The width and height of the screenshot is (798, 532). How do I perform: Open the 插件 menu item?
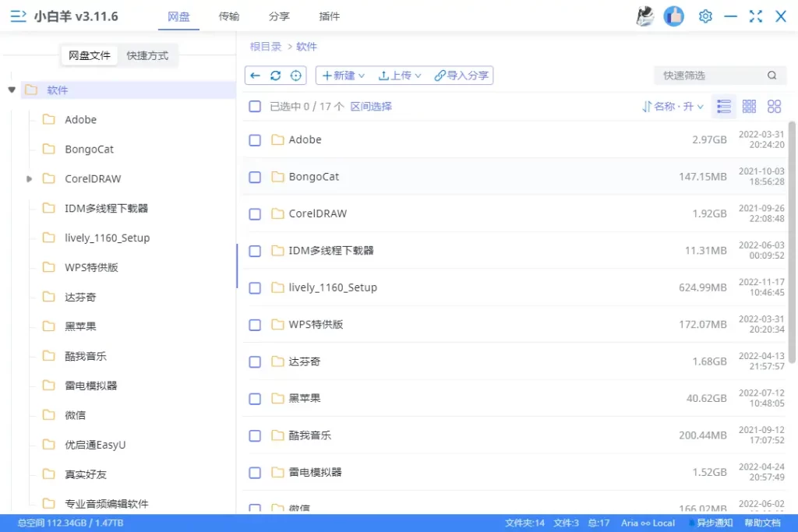(x=330, y=16)
